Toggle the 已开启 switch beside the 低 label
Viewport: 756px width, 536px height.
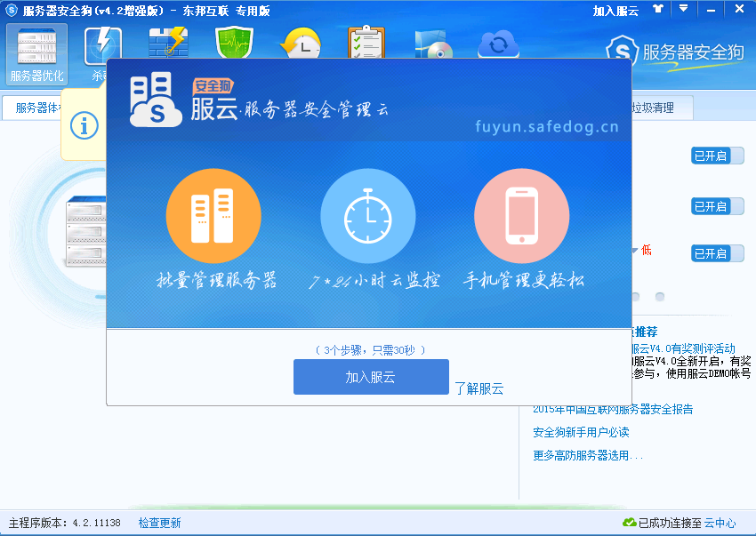pos(718,253)
